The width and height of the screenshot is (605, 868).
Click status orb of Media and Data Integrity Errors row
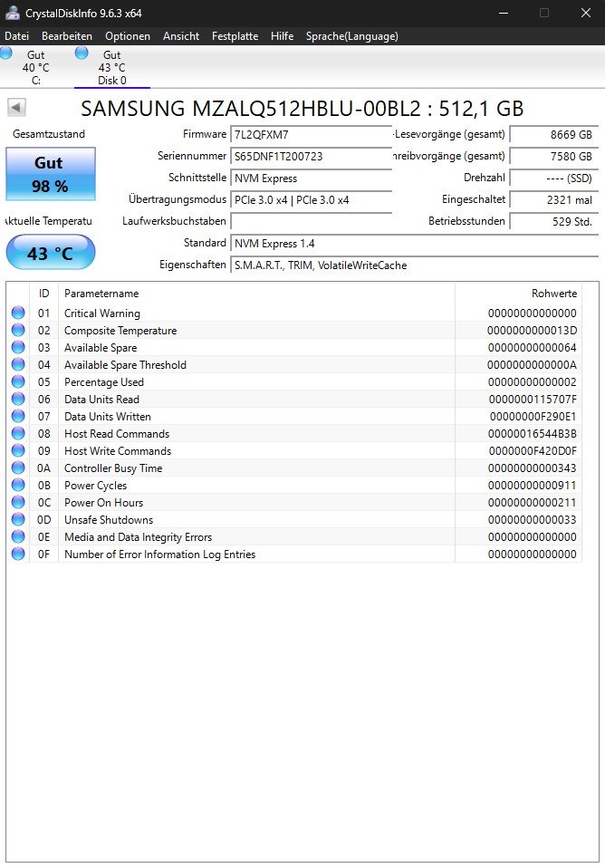18,536
